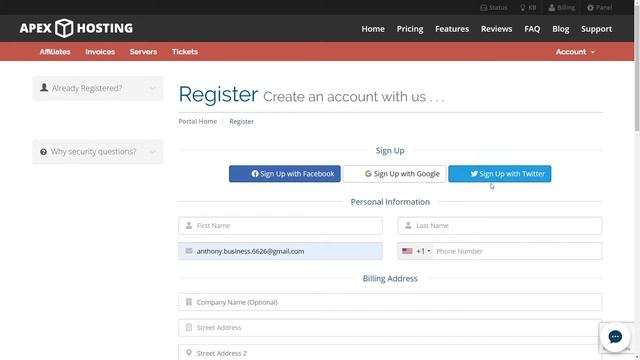This screenshot has height=360, width=640.
Task: Select Invoices in red submenu
Action: tap(100, 52)
